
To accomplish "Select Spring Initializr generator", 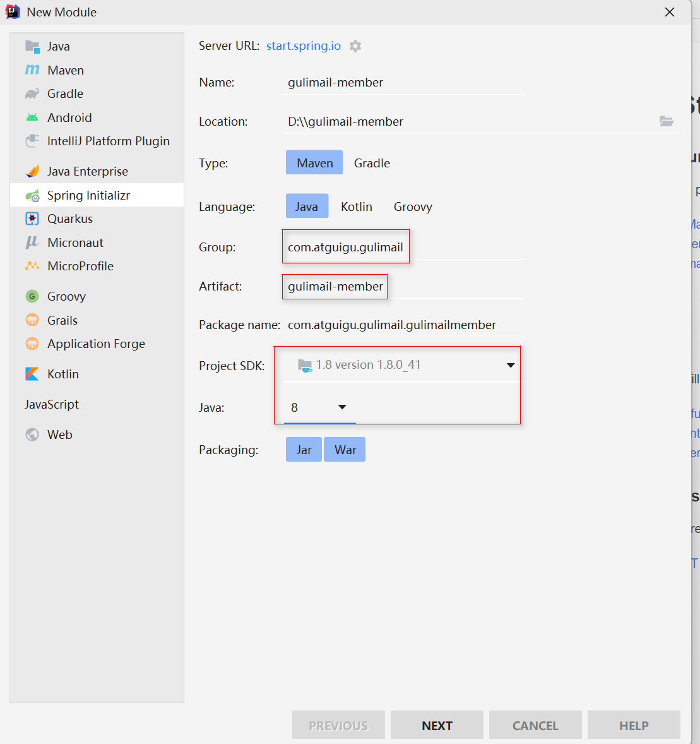I will pos(97,196).
